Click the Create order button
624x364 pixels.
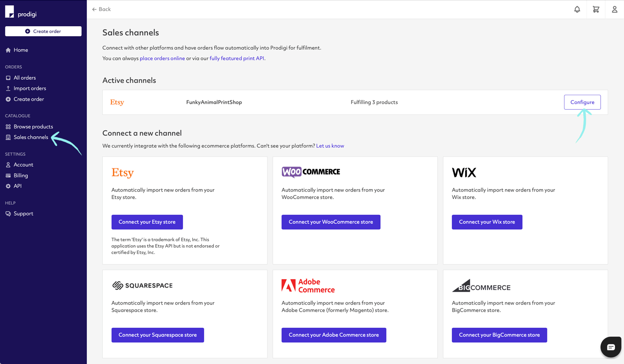(x=43, y=31)
